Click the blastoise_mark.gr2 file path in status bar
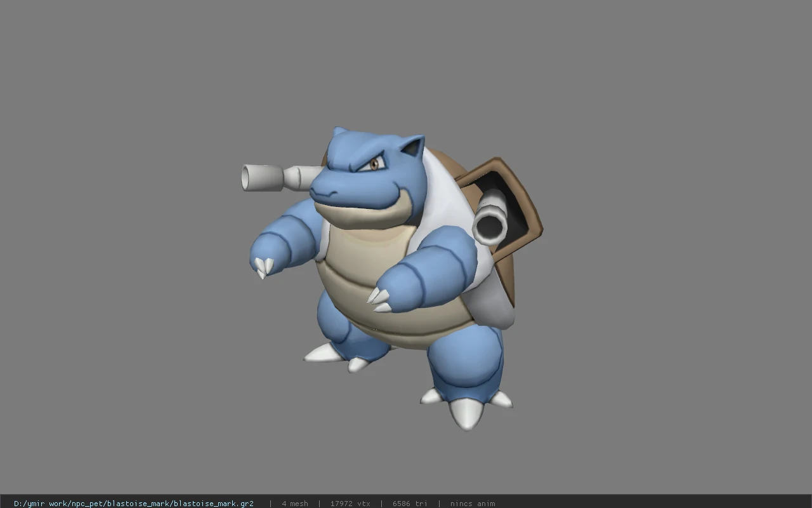The image size is (812, 508). click(x=134, y=504)
